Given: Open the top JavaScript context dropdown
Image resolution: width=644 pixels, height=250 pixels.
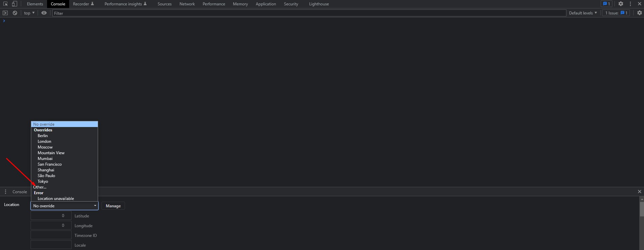Looking at the screenshot, I should [x=29, y=13].
